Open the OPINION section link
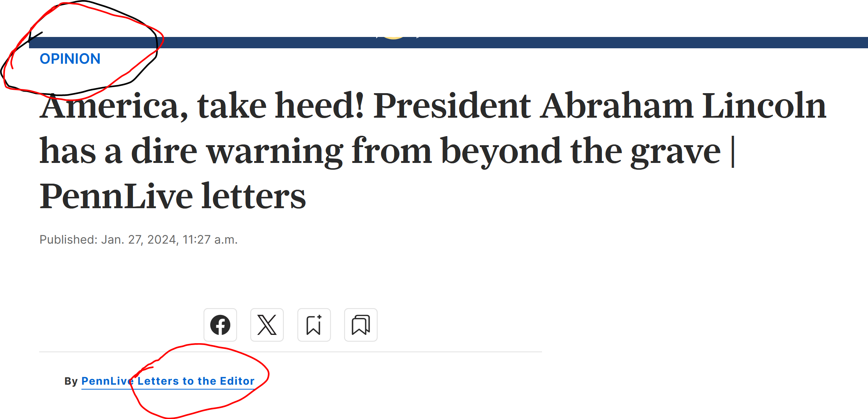This screenshot has width=868, height=419. pos(70,59)
